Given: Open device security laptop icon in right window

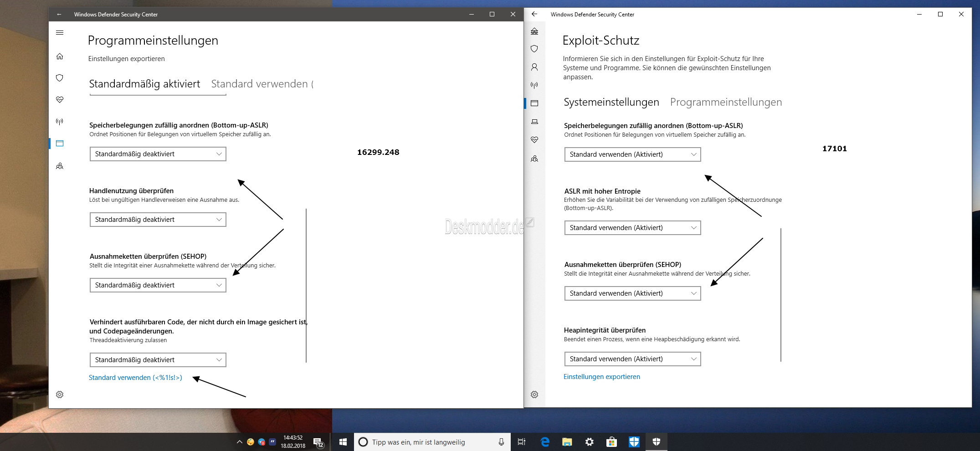Looking at the screenshot, I should click(534, 122).
